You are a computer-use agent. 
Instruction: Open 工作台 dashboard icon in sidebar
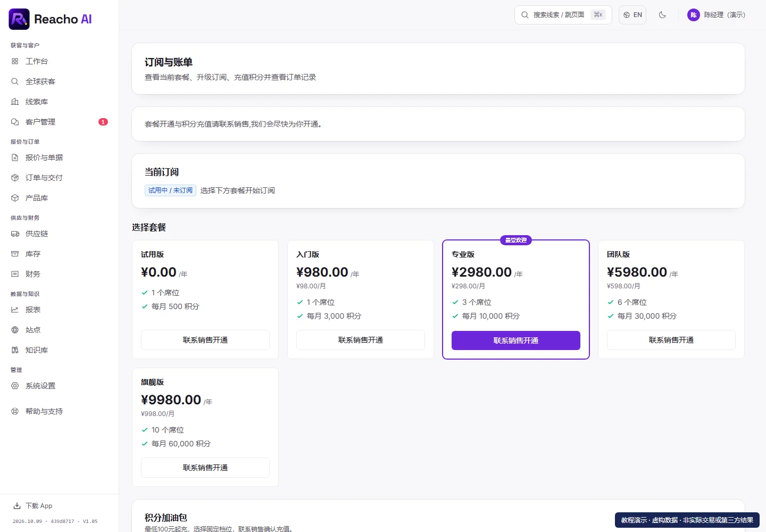click(x=15, y=61)
